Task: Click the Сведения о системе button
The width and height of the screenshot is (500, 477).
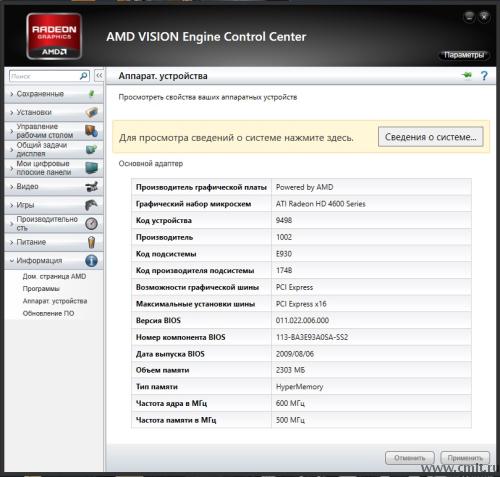Action: tap(430, 137)
